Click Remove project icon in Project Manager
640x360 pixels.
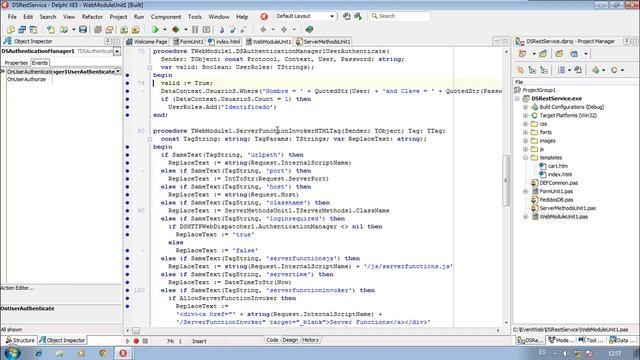[x=559, y=54]
